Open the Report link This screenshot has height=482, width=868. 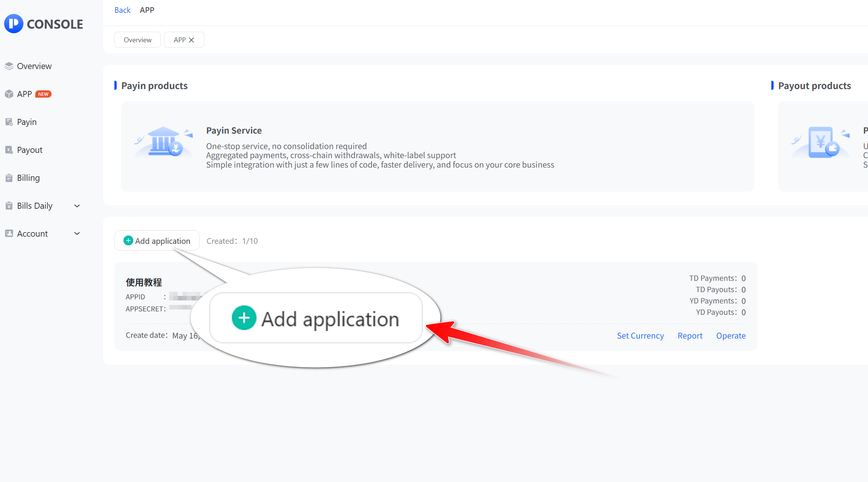(690, 336)
